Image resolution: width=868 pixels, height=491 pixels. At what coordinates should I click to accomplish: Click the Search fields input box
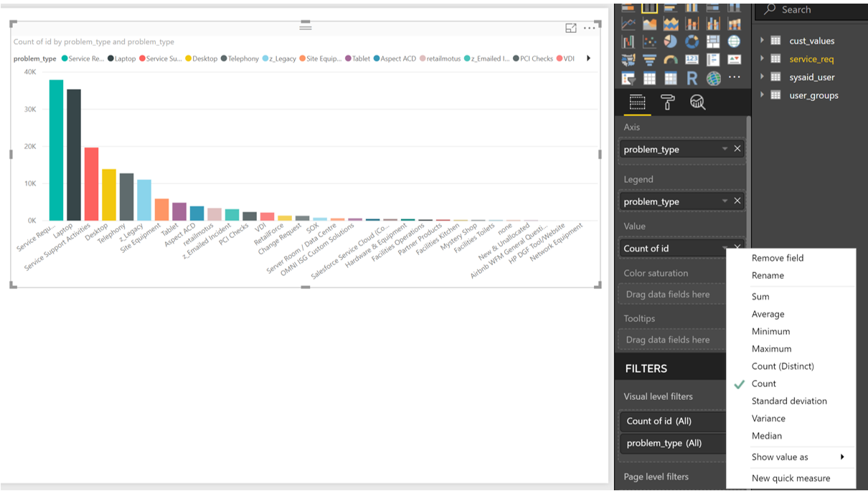(812, 10)
